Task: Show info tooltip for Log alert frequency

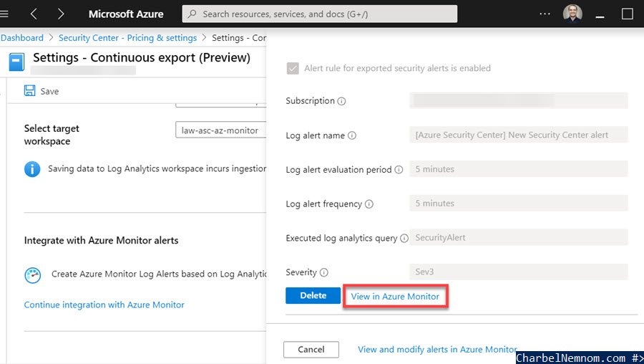Action: tap(369, 204)
